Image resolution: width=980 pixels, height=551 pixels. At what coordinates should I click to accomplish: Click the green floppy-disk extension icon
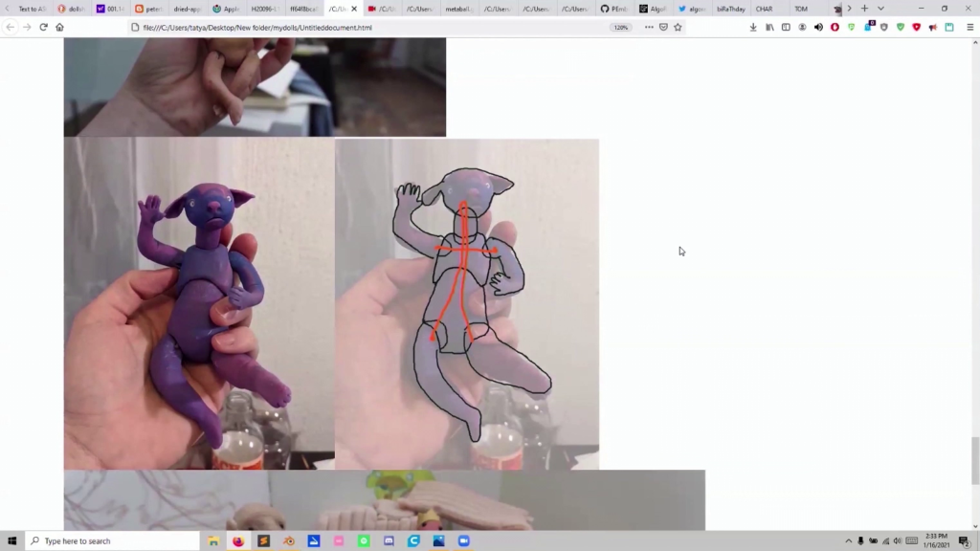tap(949, 28)
